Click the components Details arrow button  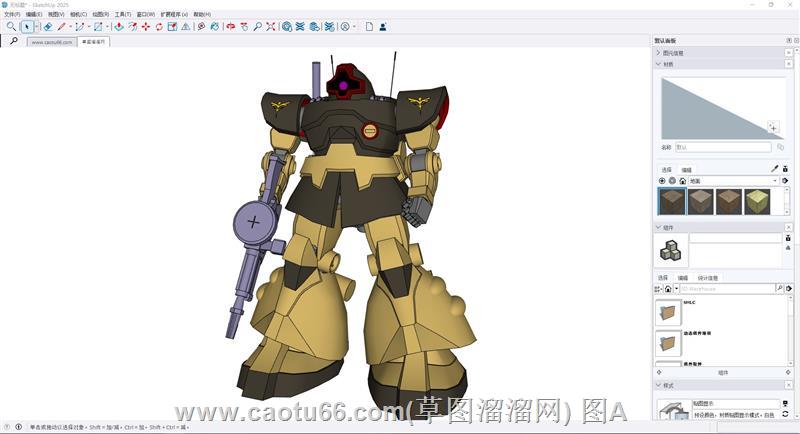pos(789,289)
